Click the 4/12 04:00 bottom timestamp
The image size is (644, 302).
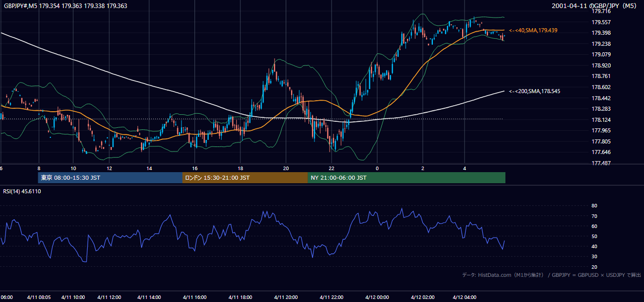(x=465, y=297)
